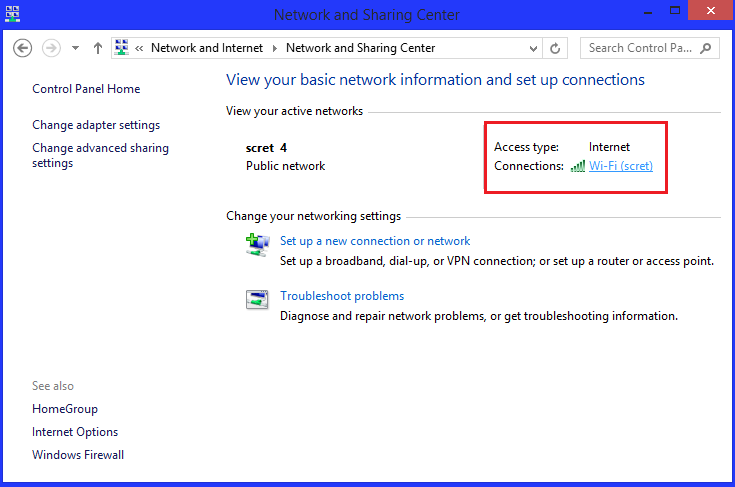The height and width of the screenshot is (487, 735).
Task: Open HomeGroup under See also
Action: point(65,409)
